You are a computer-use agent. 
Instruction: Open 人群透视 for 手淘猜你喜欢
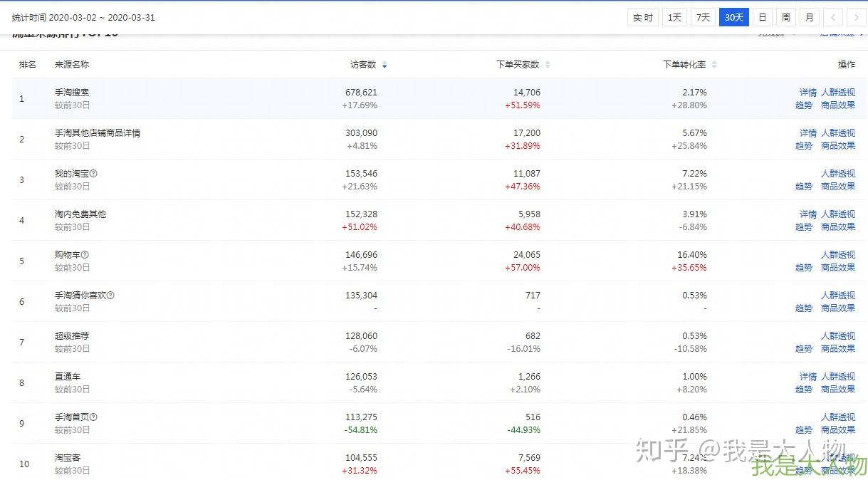(838, 296)
